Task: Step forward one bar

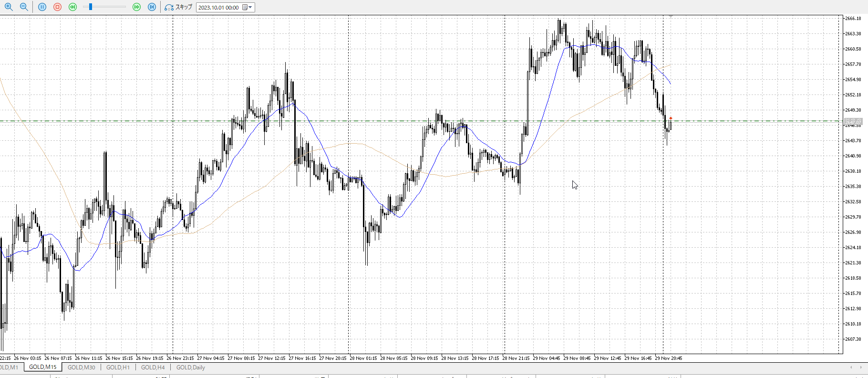Action: tap(152, 7)
